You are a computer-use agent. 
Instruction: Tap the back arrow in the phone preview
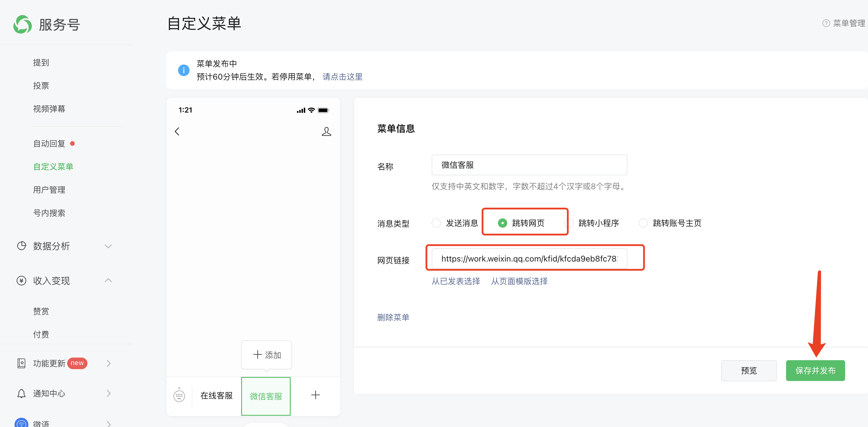click(x=177, y=131)
